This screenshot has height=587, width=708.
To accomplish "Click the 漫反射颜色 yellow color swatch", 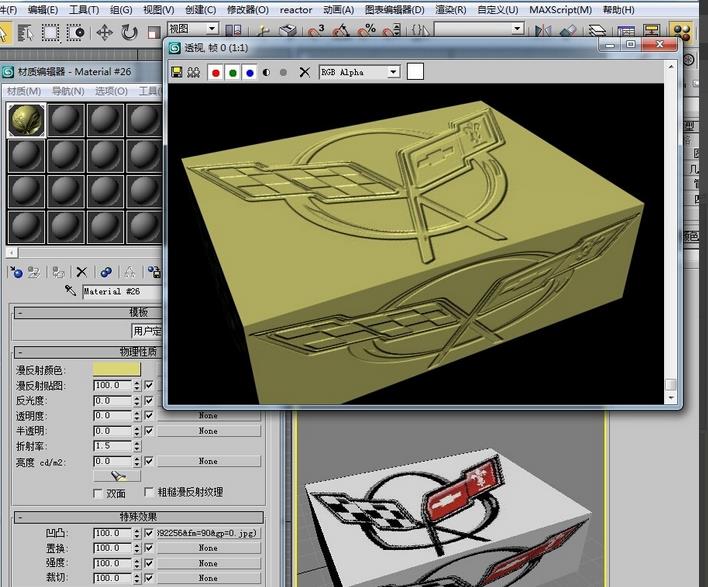I will pos(116,369).
